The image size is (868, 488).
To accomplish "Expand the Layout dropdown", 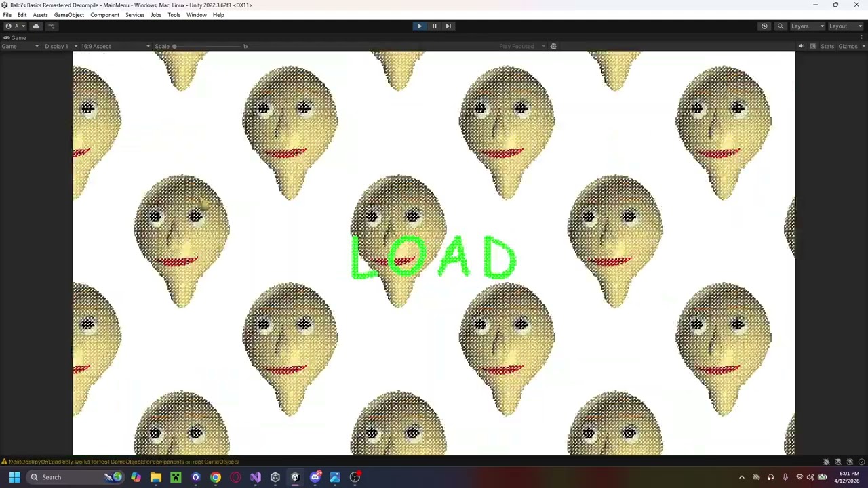I will point(845,26).
